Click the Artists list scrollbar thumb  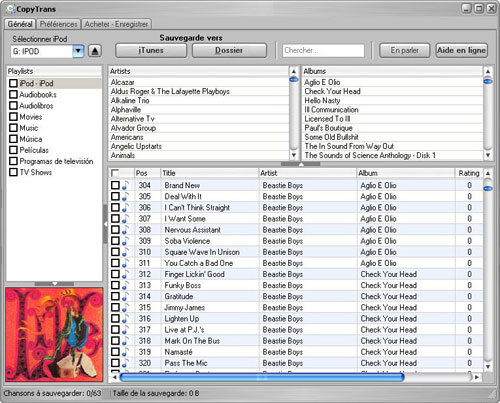pos(294,79)
